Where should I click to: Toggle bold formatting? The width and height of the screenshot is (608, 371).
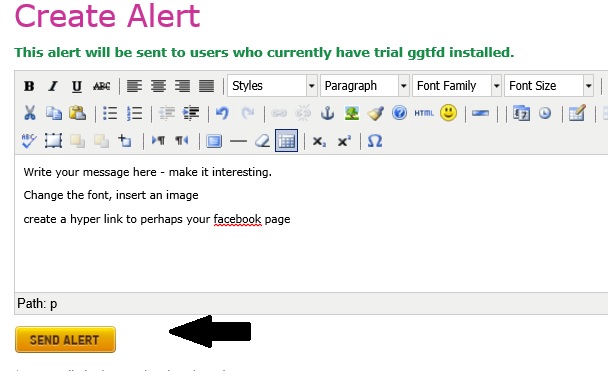(29, 86)
